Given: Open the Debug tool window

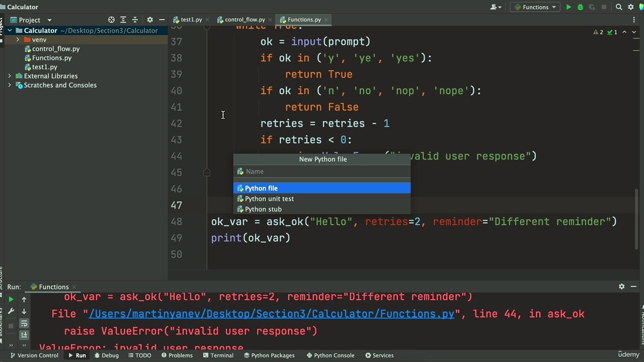Looking at the screenshot, I should tap(106, 355).
